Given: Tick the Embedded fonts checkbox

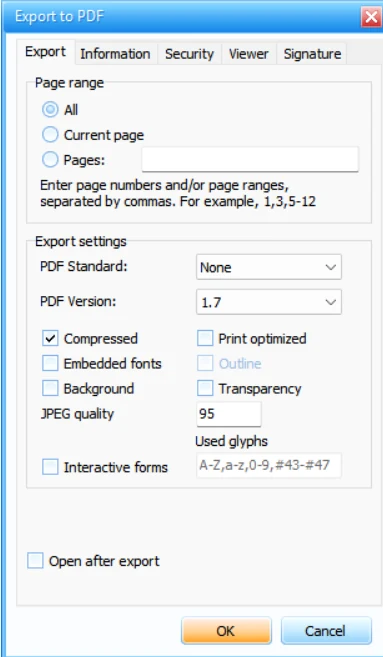Looking at the screenshot, I should pyautogui.click(x=50, y=363).
